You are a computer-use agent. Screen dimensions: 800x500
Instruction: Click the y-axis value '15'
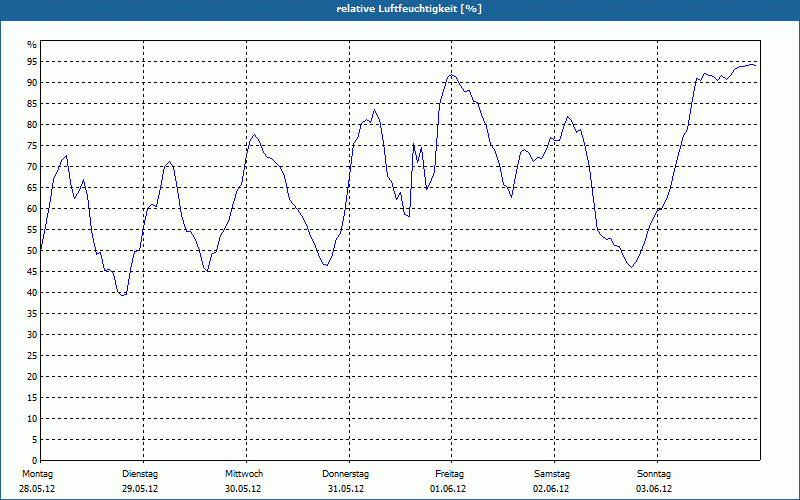[x=32, y=397]
